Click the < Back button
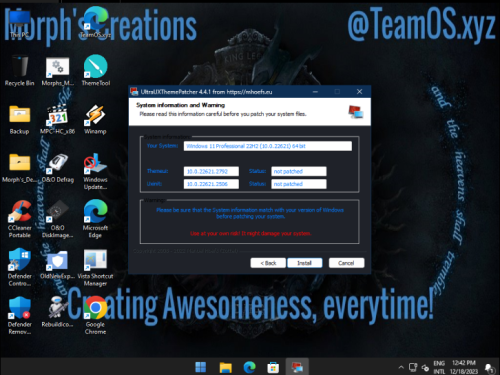The width and height of the screenshot is (500, 375). point(268,263)
